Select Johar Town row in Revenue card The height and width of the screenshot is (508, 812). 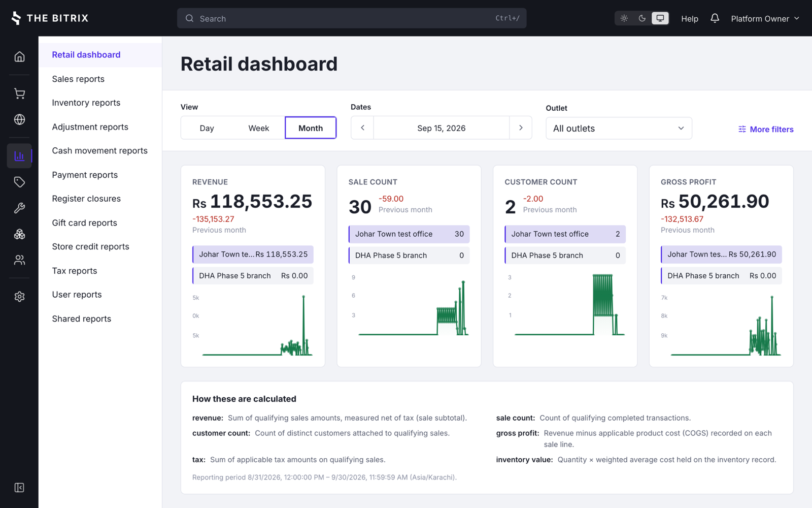[253, 255]
